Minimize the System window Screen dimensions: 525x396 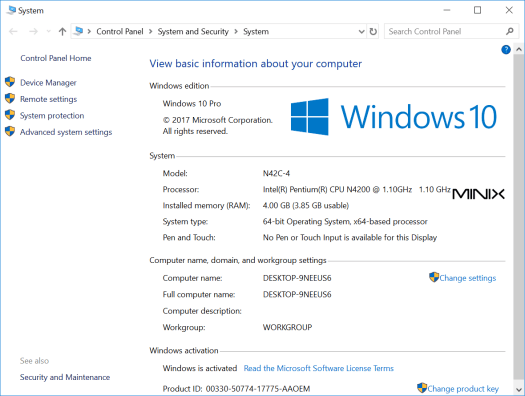(x=447, y=10)
